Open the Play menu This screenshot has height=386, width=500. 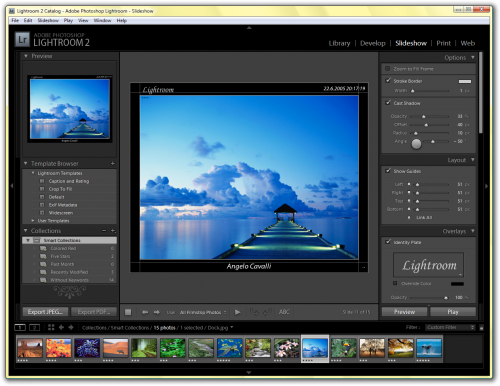click(x=68, y=20)
